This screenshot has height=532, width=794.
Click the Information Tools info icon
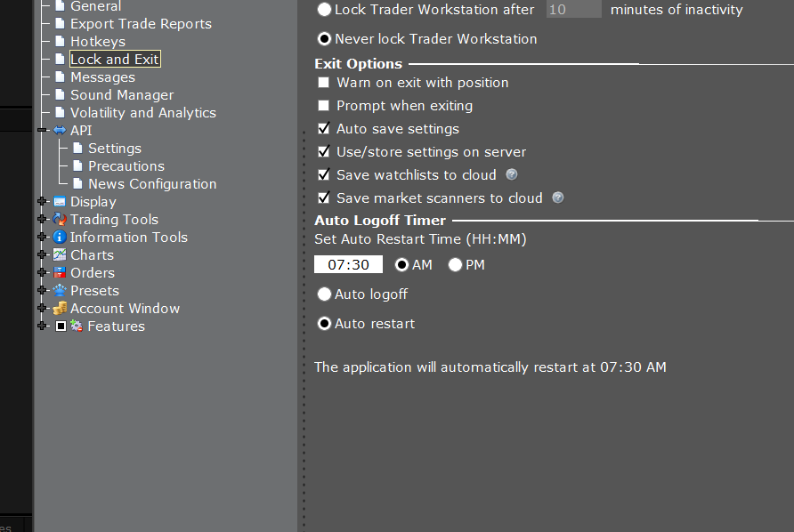pos(60,238)
